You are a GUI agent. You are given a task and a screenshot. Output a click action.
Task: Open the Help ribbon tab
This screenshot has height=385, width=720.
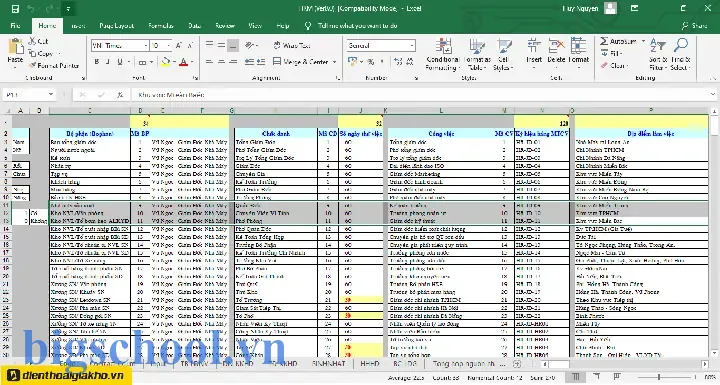[x=283, y=26]
